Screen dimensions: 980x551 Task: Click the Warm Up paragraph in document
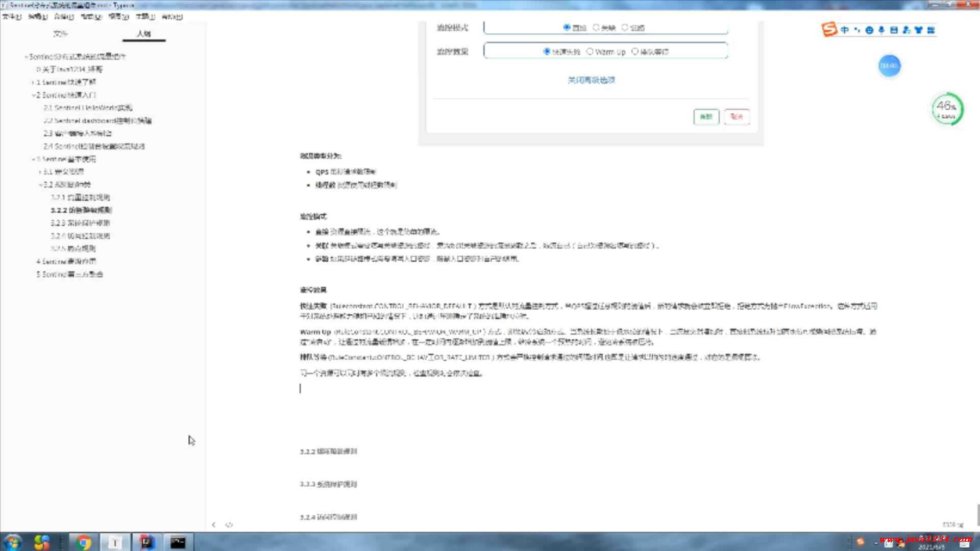[x=588, y=337]
